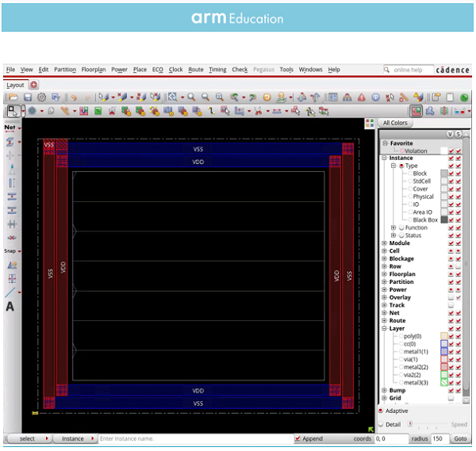
Task: Click the Net label in left toolbar
Action: [10, 128]
